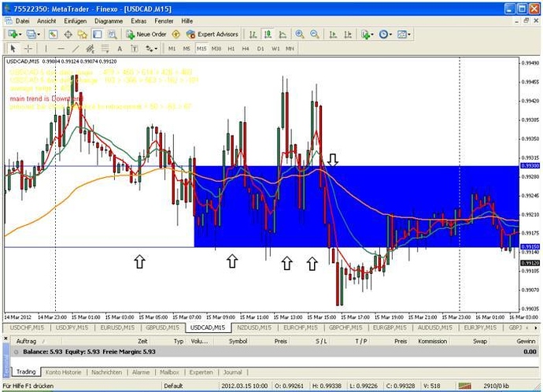Viewport: 543px width, 392px height.
Task: Select the text A tool
Action: (120, 49)
